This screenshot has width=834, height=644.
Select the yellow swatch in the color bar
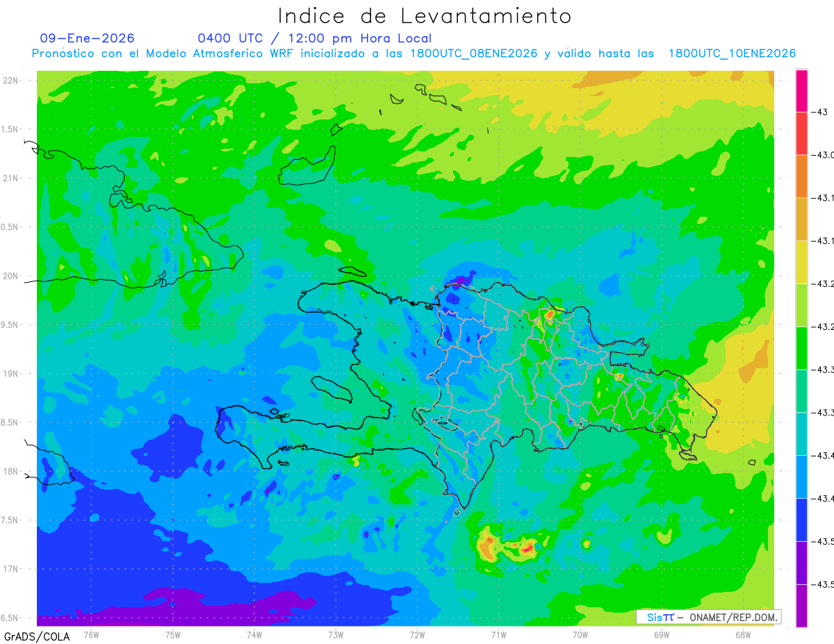801,263
